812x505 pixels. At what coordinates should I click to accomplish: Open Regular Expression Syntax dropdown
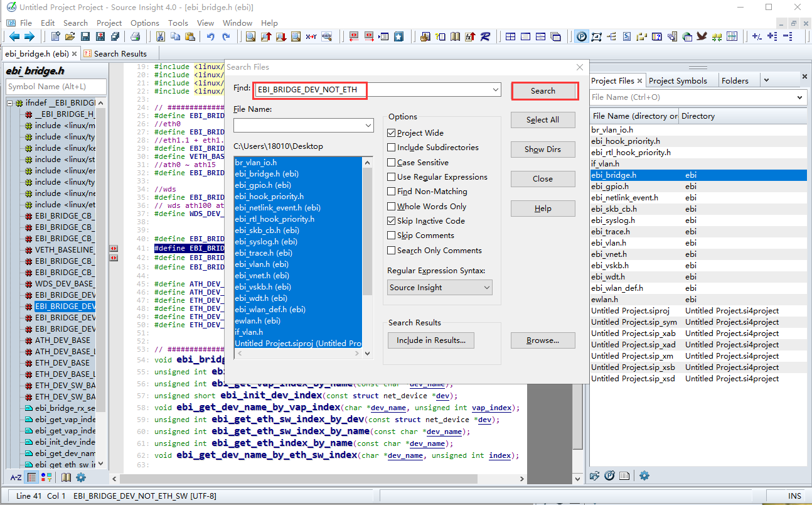[486, 288]
